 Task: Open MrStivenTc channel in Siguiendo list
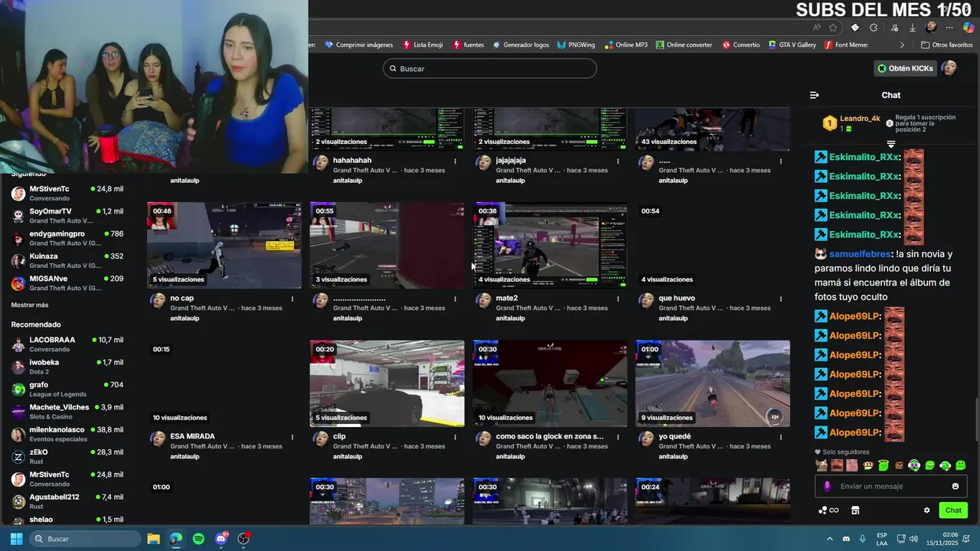click(x=67, y=193)
